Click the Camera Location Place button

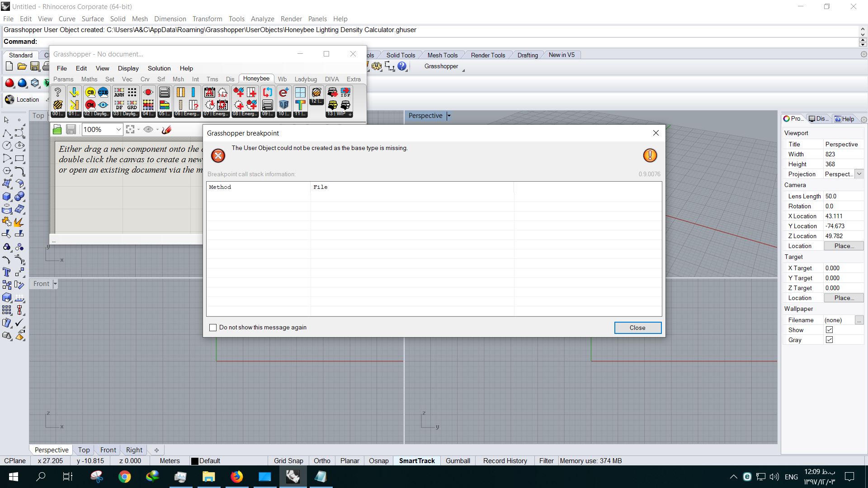(844, 246)
